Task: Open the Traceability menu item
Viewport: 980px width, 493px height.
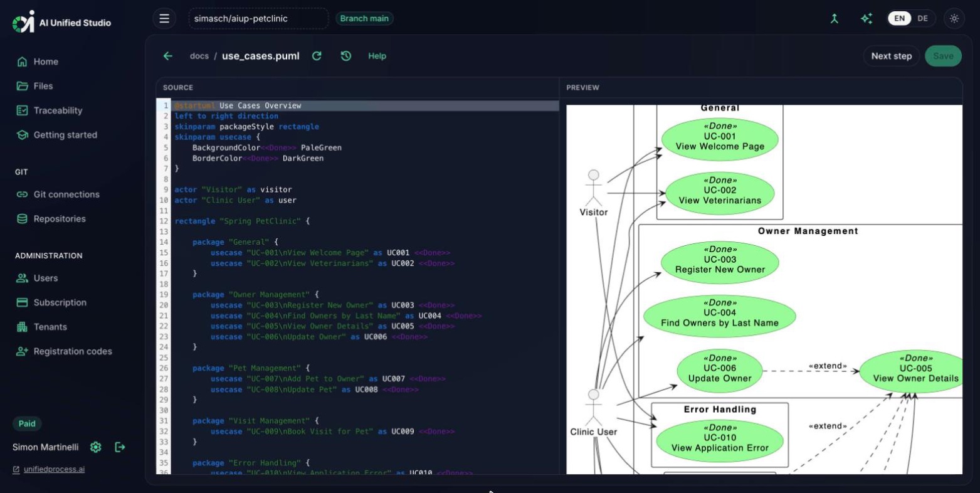Action: 50,110
